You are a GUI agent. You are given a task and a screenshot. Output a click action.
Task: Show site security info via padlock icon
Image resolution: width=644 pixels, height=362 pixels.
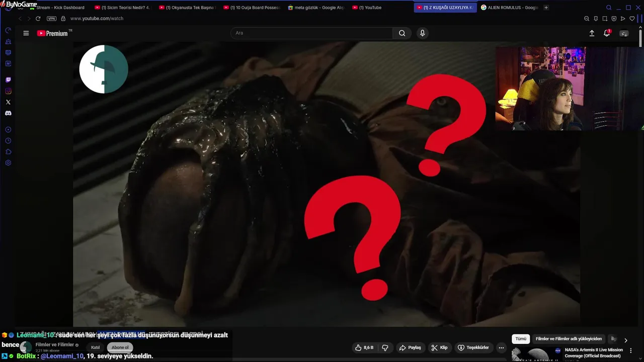pyautogui.click(x=63, y=19)
